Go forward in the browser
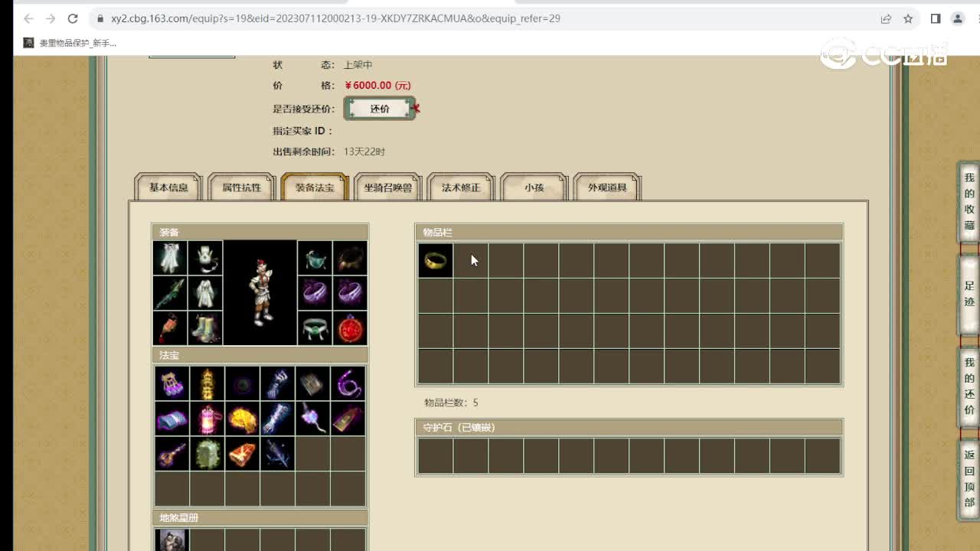The height and width of the screenshot is (551, 980). tap(51, 18)
